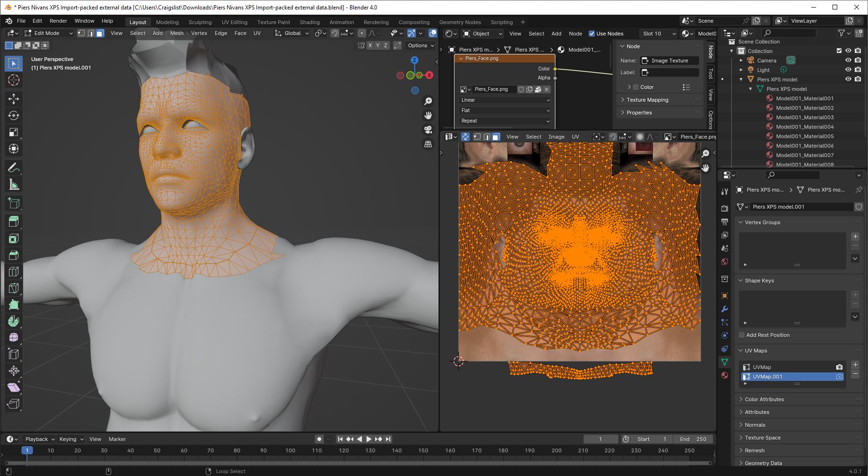Select the Knife tool

pyautogui.click(x=14, y=288)
